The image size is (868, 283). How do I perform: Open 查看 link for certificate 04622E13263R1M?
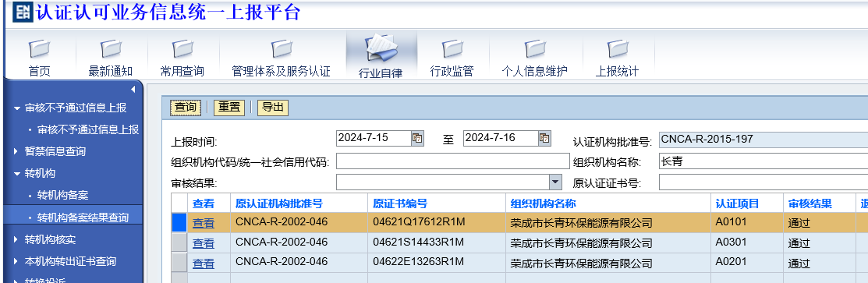204,264
